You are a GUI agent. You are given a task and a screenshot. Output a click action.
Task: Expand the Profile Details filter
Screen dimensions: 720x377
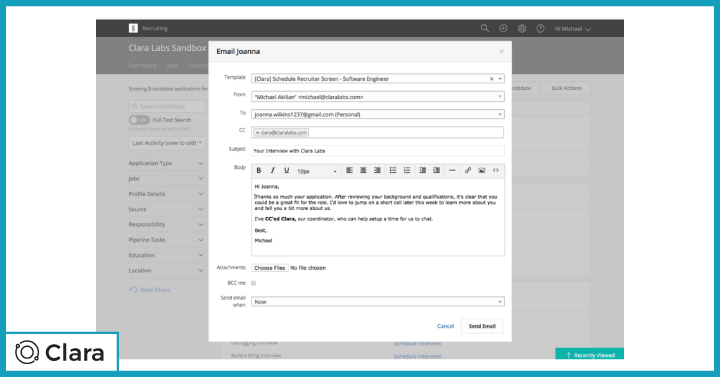click(166, 194)
